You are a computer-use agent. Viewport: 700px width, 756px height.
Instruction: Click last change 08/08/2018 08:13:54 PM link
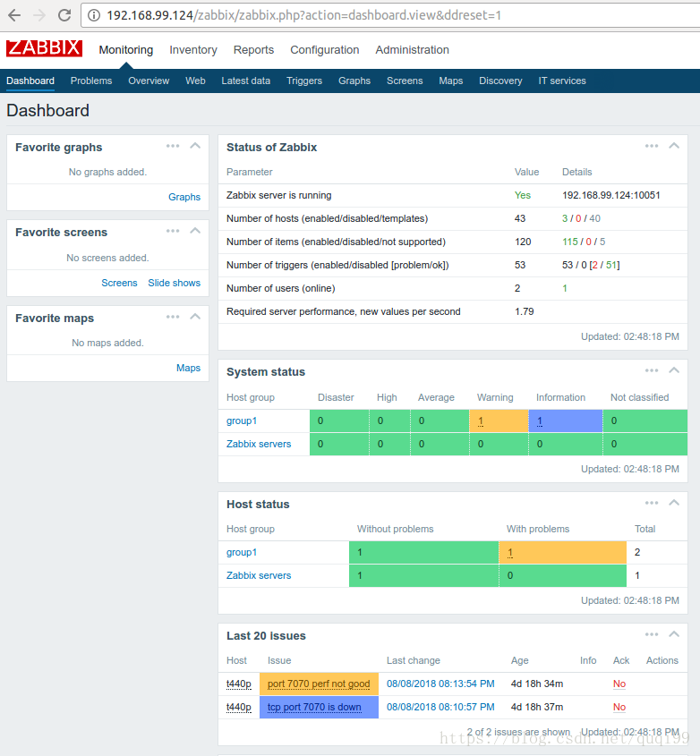point(440,684)
